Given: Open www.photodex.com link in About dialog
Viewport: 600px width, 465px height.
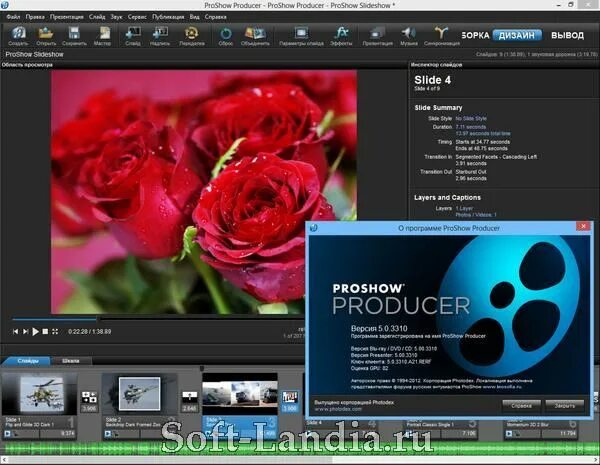Looking at the screenshot, I should point(338,409).
